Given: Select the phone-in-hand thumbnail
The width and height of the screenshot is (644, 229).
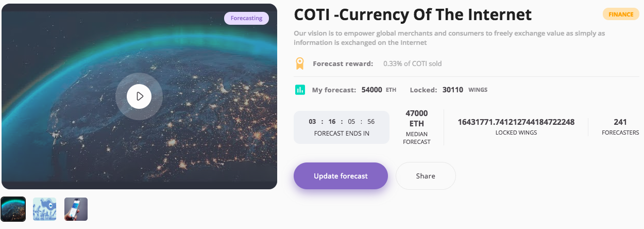Looking at the screenshot, I should click(x=76, y=209).
